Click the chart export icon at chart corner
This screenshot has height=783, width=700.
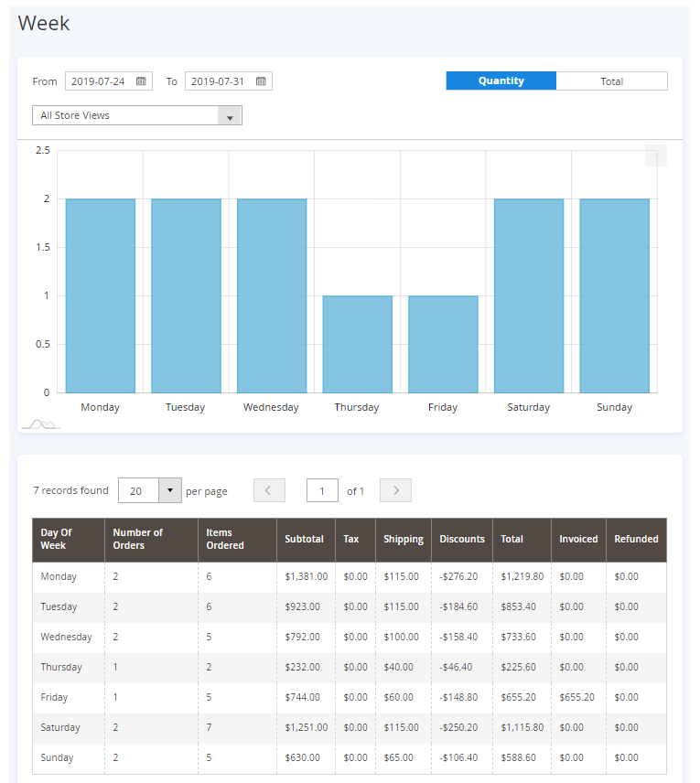pos(655,156)
